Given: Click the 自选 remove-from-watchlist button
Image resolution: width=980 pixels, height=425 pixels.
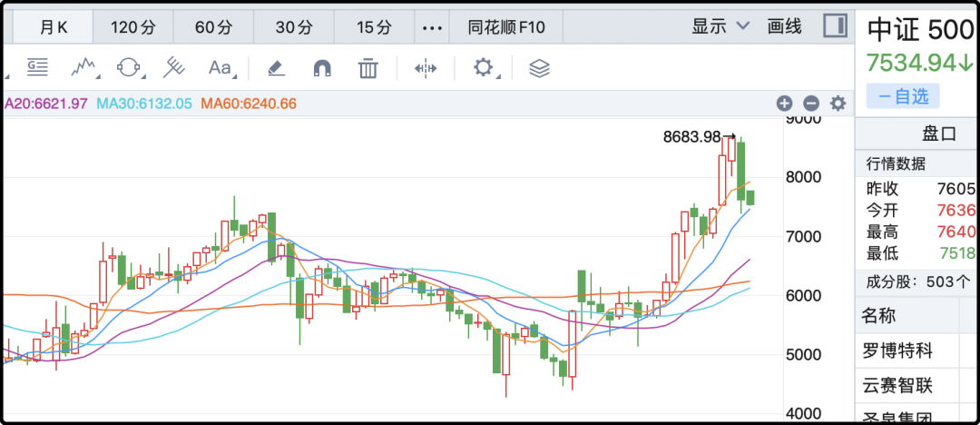Looking at the screenshot, I should [x=903, y=95].
